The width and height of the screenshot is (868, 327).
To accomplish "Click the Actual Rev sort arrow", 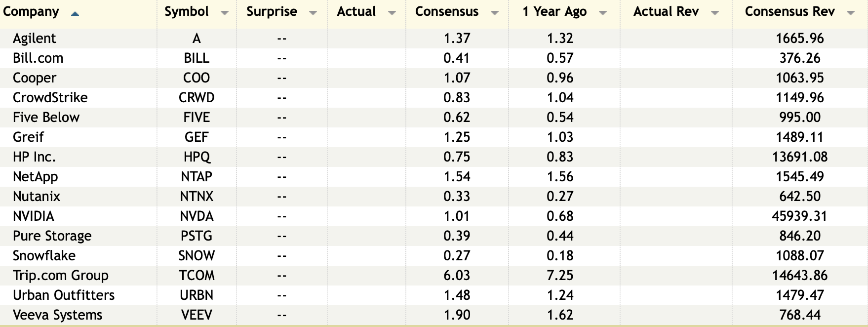I will click(714, 13).
